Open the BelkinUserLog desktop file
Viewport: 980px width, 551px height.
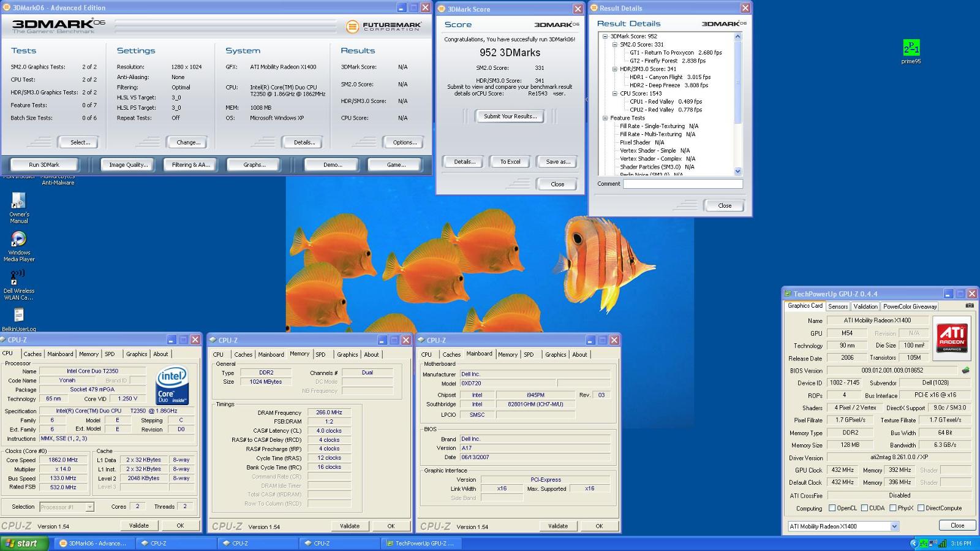(19, 320)
